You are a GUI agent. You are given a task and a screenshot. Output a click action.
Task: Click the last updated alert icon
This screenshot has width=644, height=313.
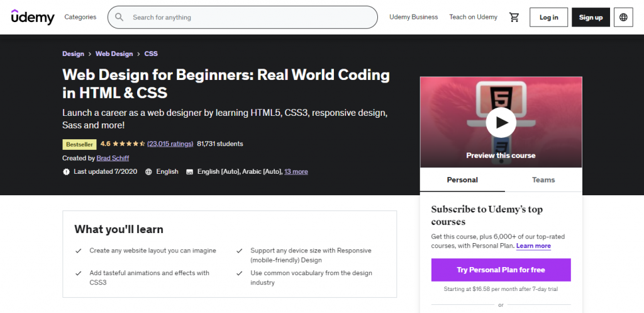(x=67, y=171)
